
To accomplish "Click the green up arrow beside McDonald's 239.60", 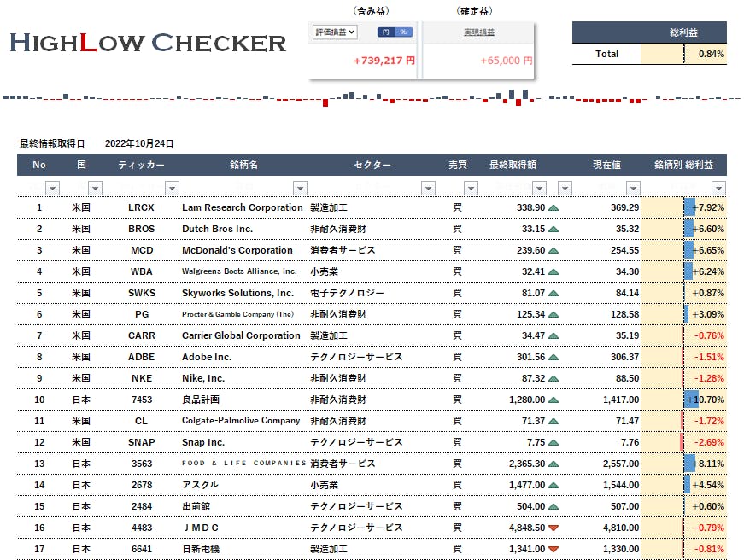I will [x=554, y=250].
